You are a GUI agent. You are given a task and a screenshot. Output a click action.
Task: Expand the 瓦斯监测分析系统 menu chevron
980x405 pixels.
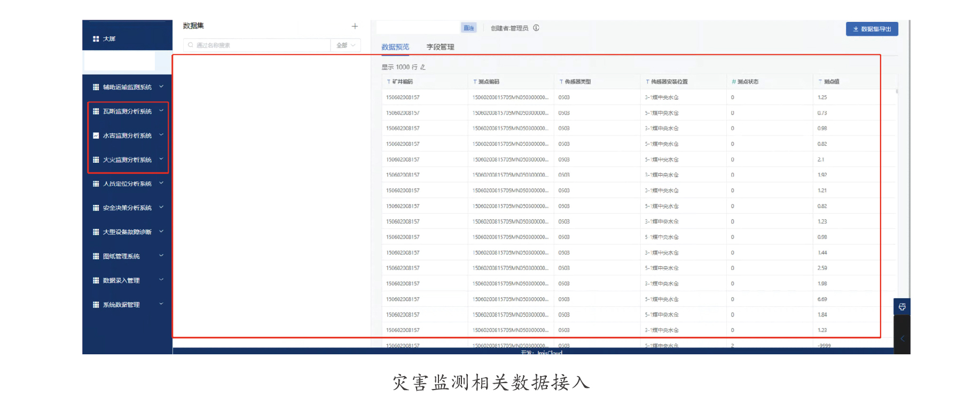coord(161,111)
